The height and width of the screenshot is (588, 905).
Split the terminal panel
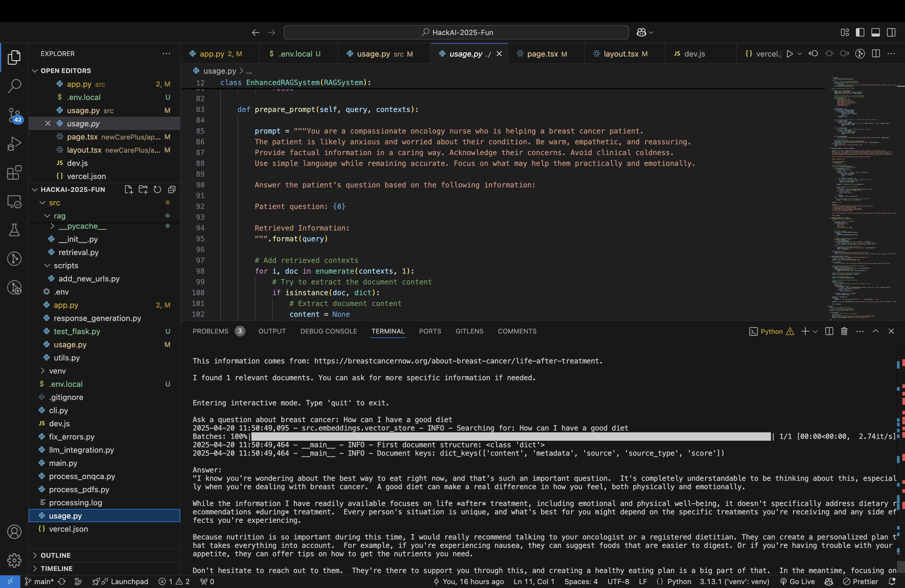coord(829,331)
